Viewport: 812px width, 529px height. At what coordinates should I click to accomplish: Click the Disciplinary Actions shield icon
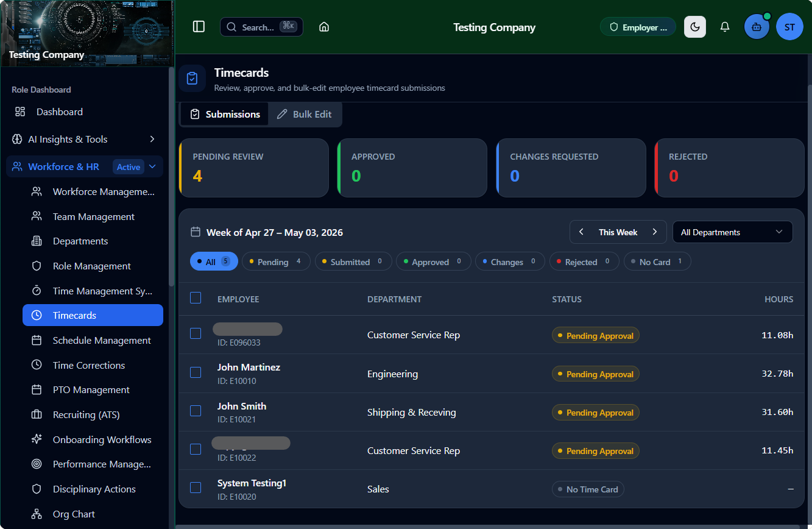[x=37, y=489]
